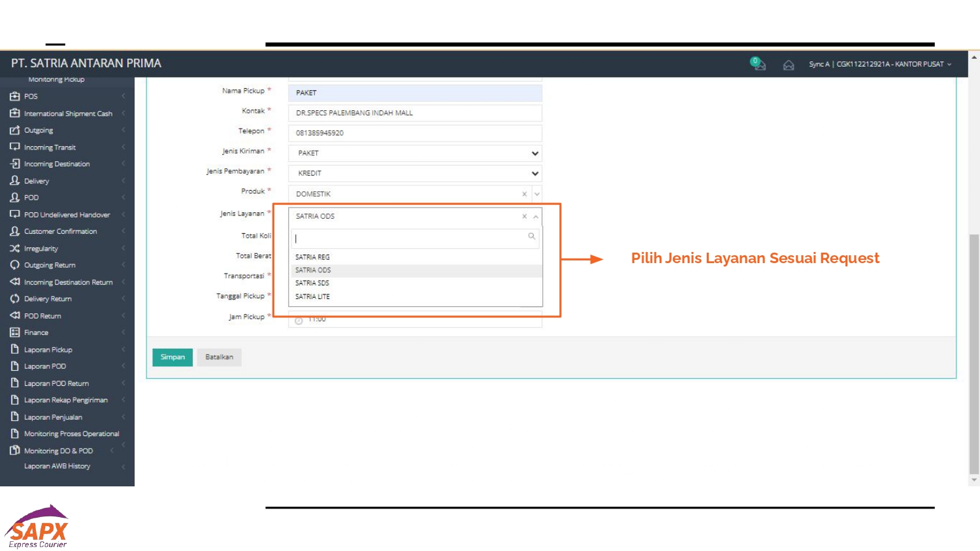
Task: Click the page vertical scrollbar thumb
Action: coord(974,353)
